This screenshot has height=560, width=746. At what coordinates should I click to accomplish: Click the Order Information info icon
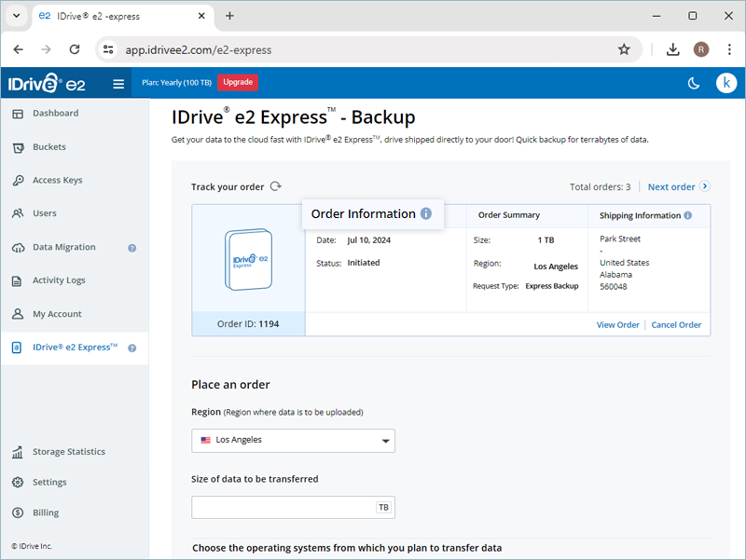426,214
